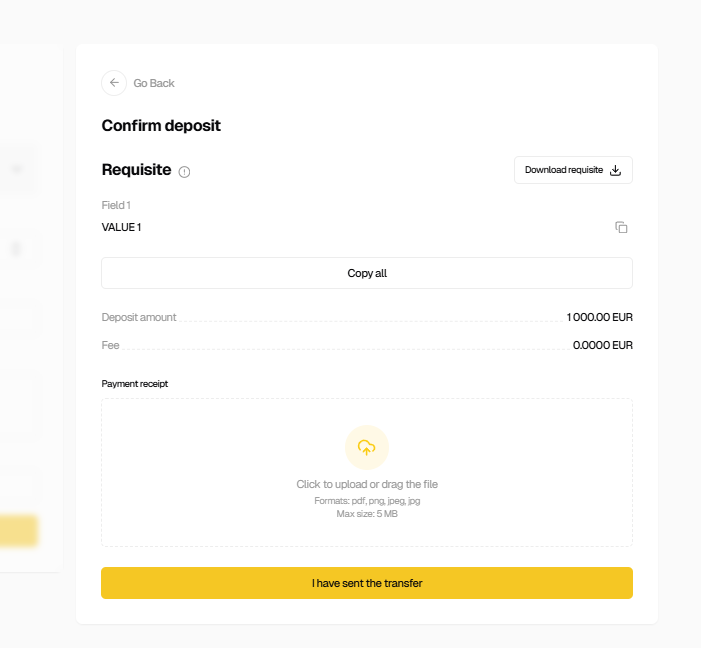Copy the Field 1 value using copy icon
Image resolution: width=701 pixels, height=648 pixels.
621,228
